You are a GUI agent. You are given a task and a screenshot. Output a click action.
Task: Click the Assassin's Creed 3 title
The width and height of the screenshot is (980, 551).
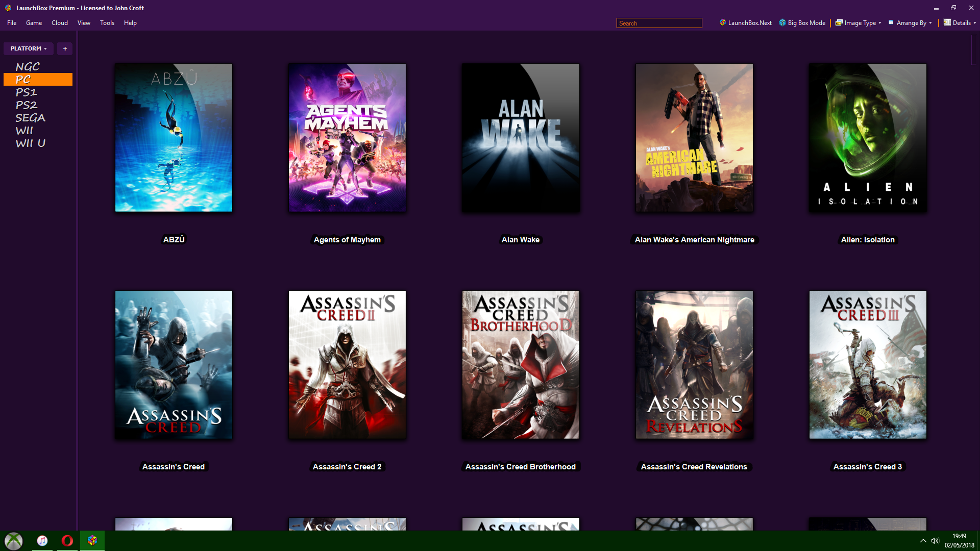click(868, 467)
